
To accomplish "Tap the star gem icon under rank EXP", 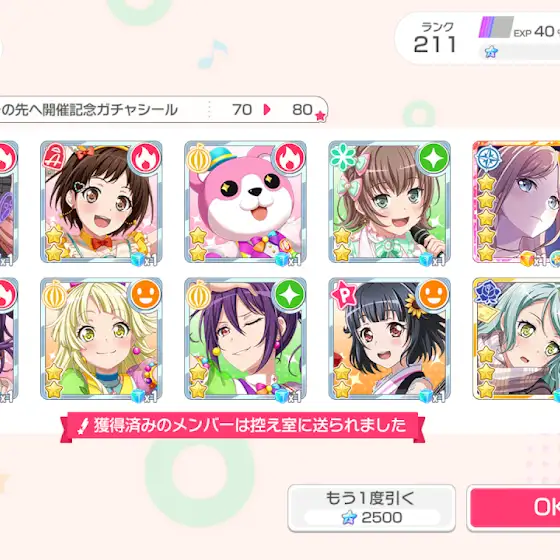I will coord(491,52).
